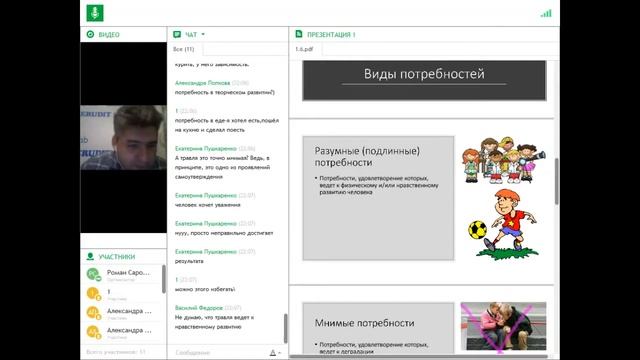
Task: Open the text formatting dropdown in chat
Action: pos(275,353)
